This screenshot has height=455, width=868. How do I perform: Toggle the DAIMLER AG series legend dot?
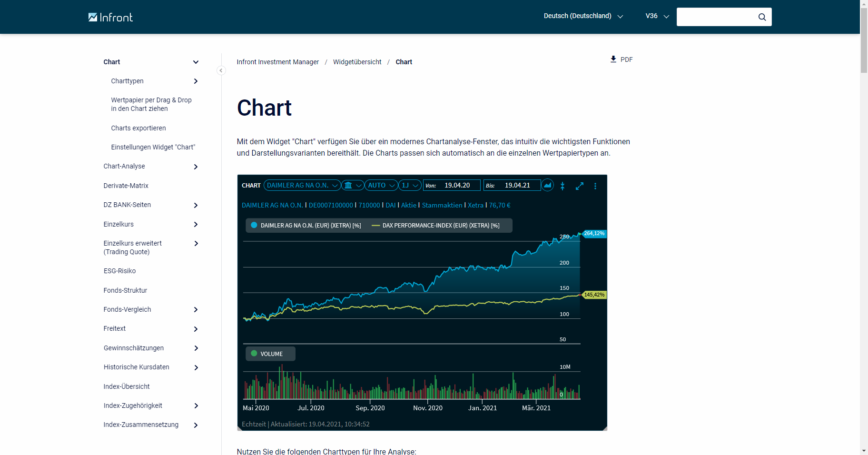(x=254, y=225)
